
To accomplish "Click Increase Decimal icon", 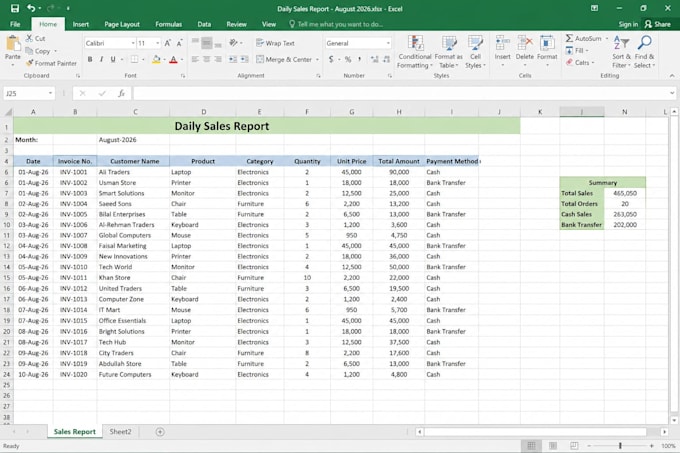I will (374, 59).
